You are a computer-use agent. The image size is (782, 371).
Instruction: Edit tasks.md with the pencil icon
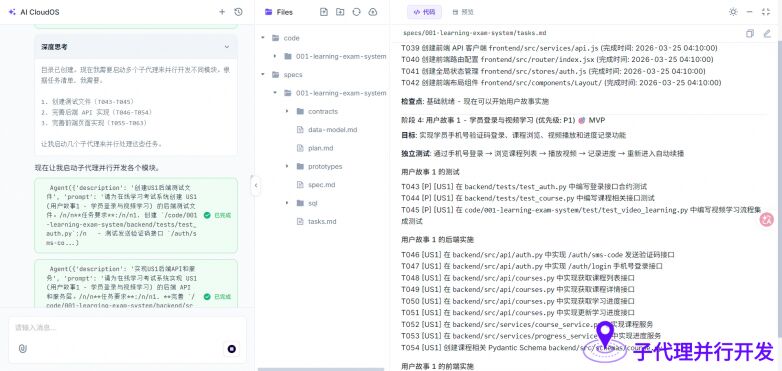[x=767, y=33]
